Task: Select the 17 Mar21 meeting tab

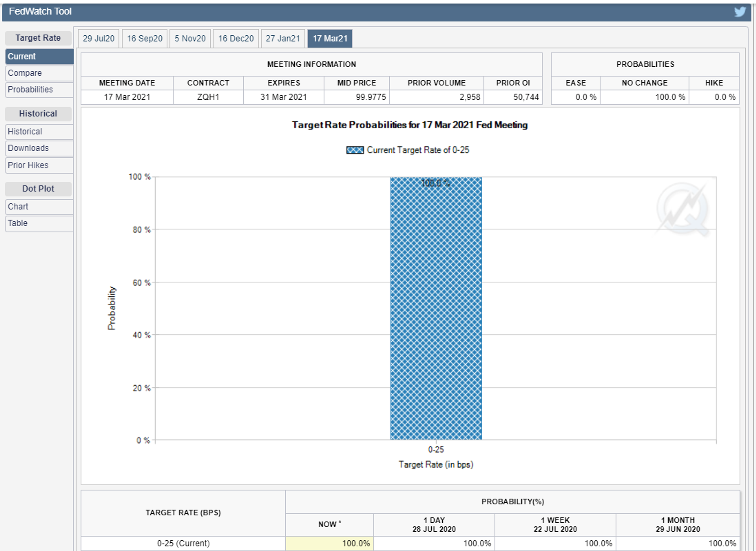Action: point(330,38)
